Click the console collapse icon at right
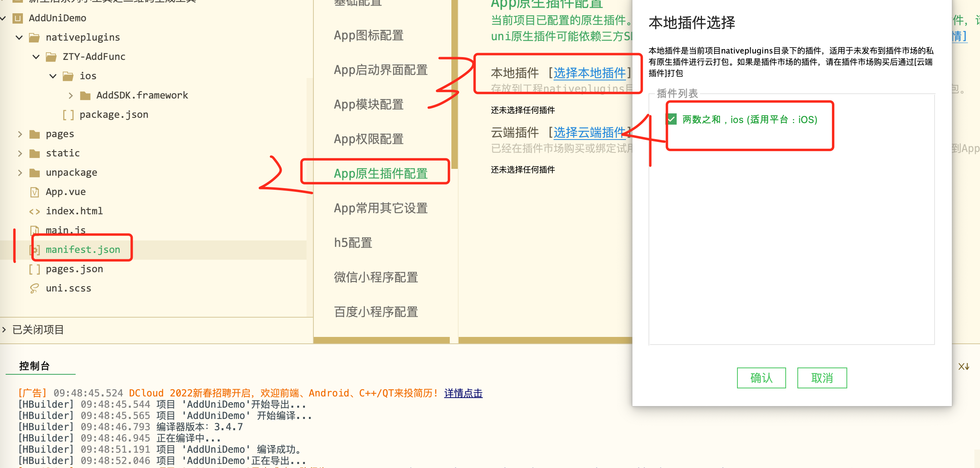Screen dimensions: 980x468 pos(964,366)
